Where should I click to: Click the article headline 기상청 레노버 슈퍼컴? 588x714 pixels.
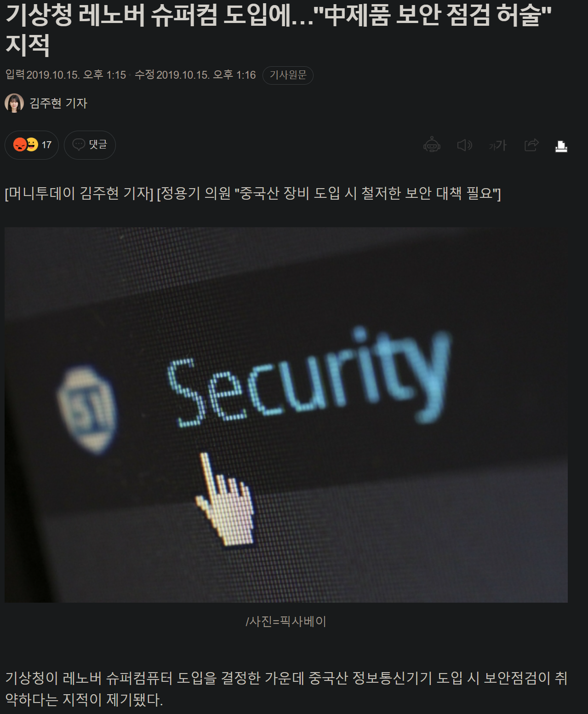tap(279, 29)
